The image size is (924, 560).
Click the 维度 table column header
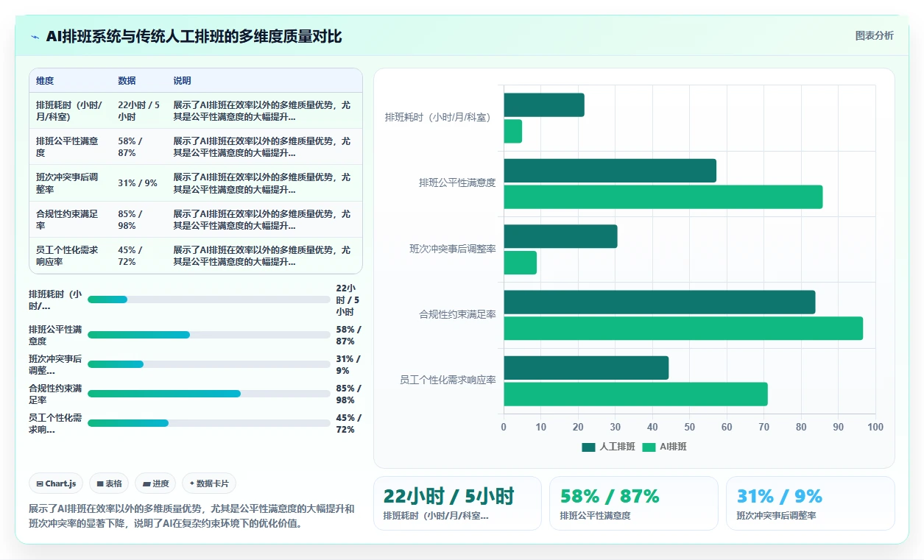point(45,81)
